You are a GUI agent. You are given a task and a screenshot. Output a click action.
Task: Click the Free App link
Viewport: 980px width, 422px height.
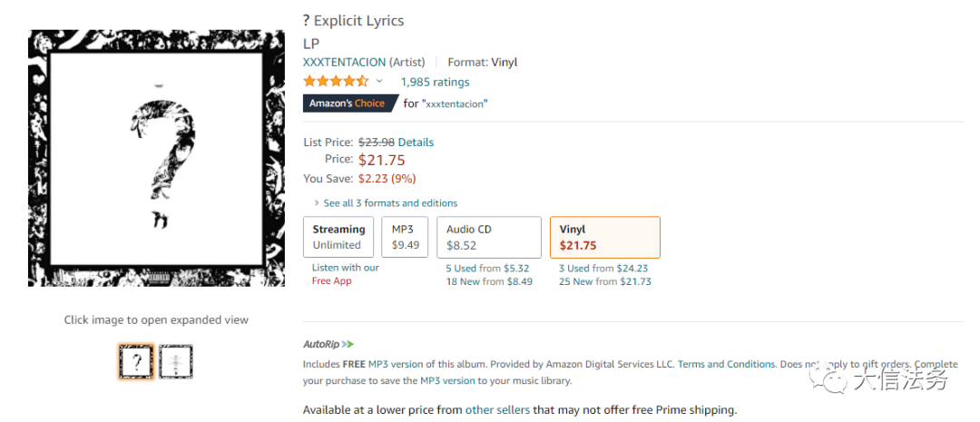pos(331,281)
